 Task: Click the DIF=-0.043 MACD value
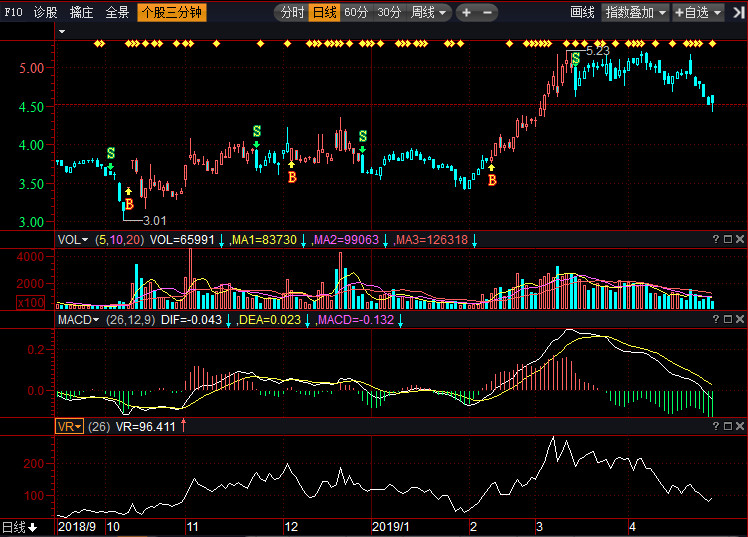[x=191, y=320]
